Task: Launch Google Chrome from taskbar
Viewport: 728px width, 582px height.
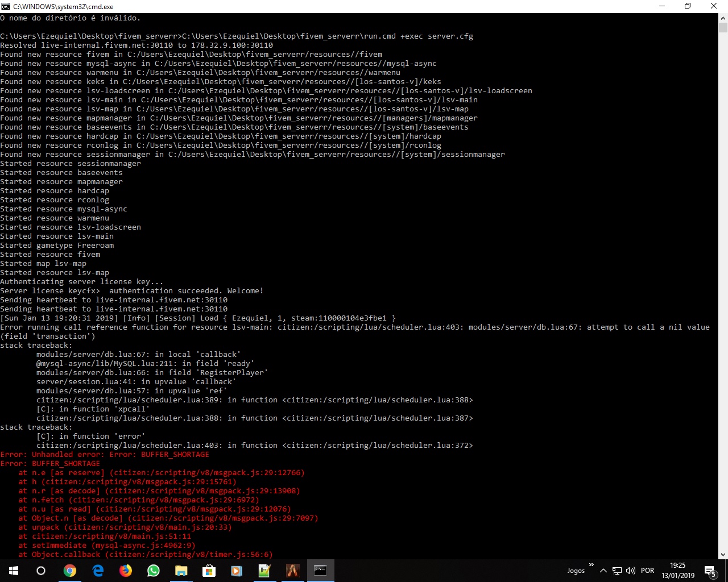Action: tap(69, 571)
